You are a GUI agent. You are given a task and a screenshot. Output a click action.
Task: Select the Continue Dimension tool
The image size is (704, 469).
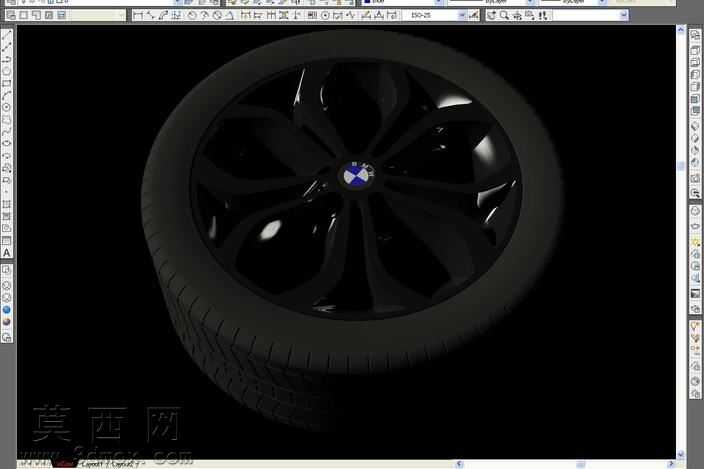271,15
